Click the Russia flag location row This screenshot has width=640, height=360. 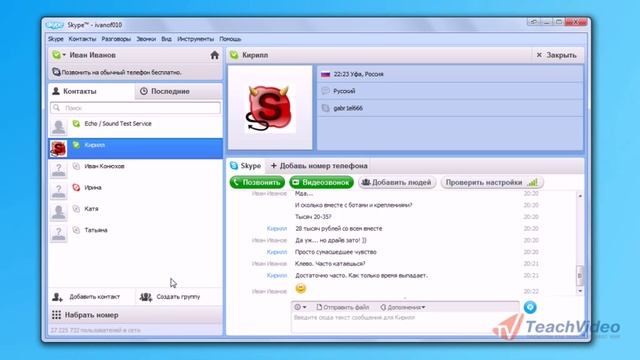tap(450, 74)
